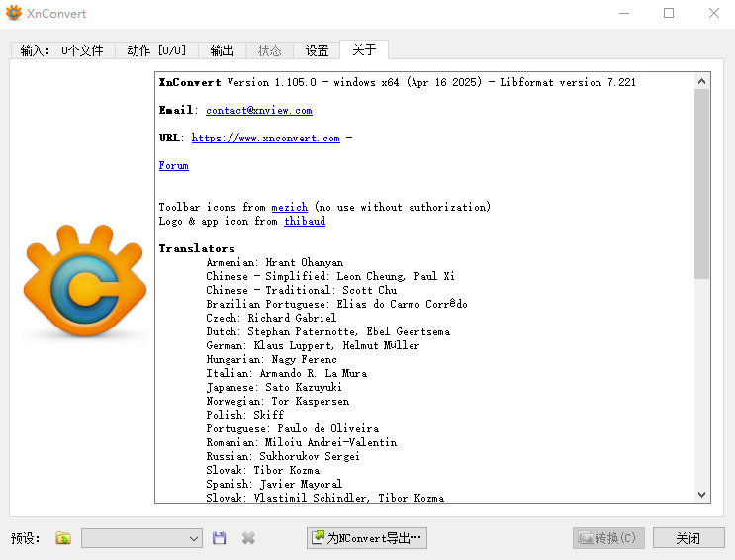Select the 关于 about tab
The width and height of the screenshot is (735, 560).
[364, 49]
